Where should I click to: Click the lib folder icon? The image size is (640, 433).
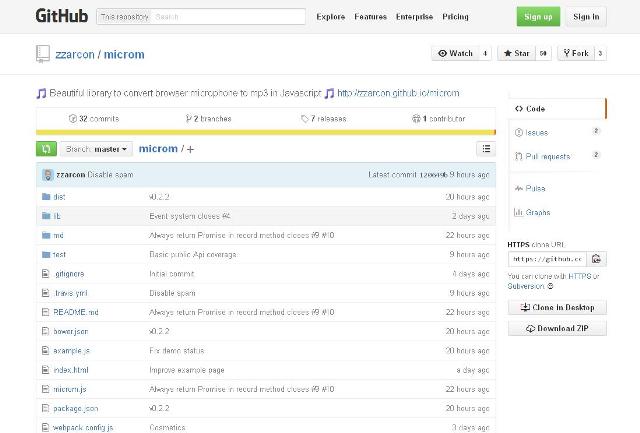pyautogui.click(x=46, y=216)
